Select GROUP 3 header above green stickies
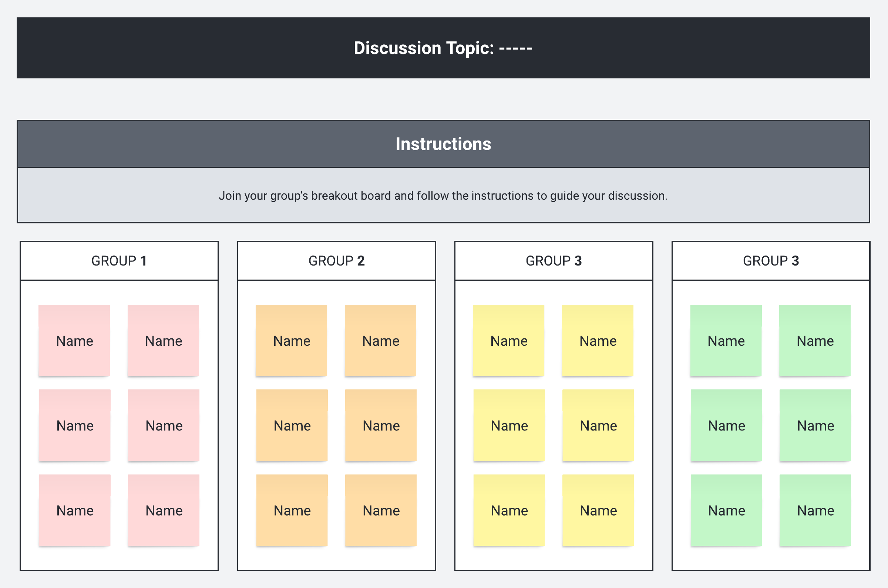Viewport: 888px width, 588px height. pyautogui.click(x=771, y=261)
